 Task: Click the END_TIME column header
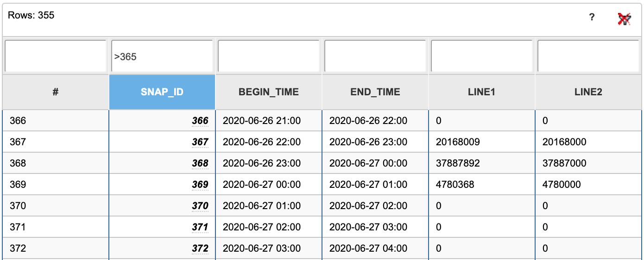coord(375,92)
